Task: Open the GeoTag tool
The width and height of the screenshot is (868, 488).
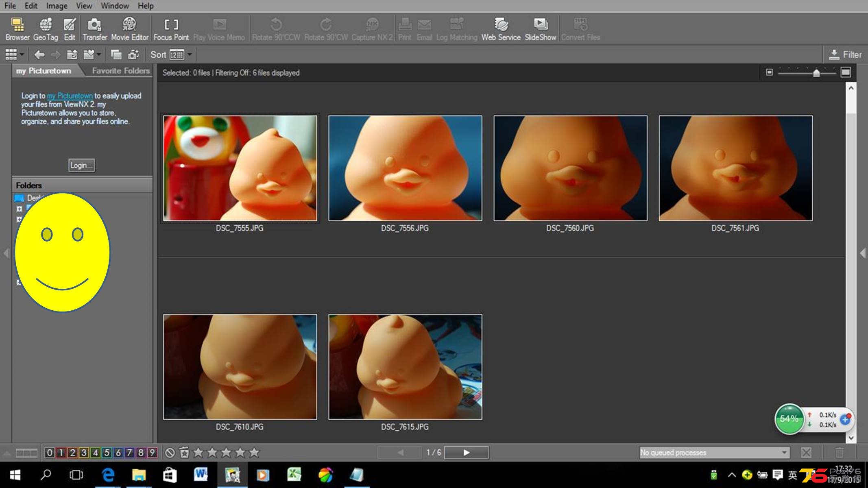Action: pos(46,29)
